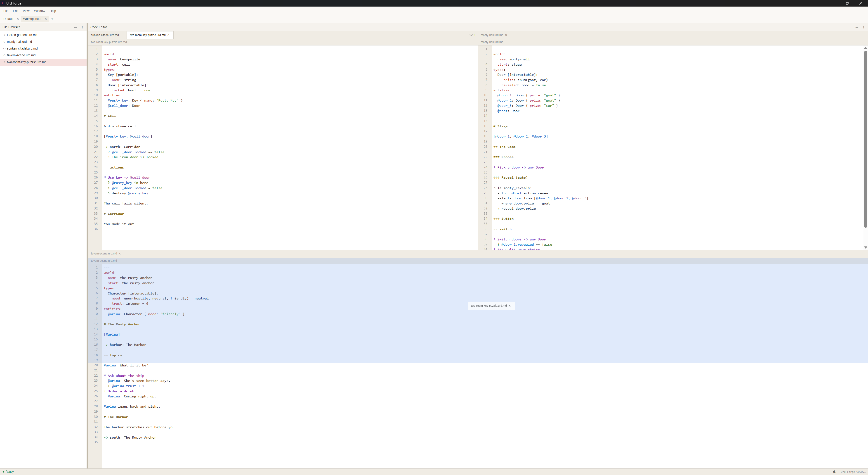Close the Workspace 2 tab
This screenshot has height=475, width=868.
coord(46,19)
